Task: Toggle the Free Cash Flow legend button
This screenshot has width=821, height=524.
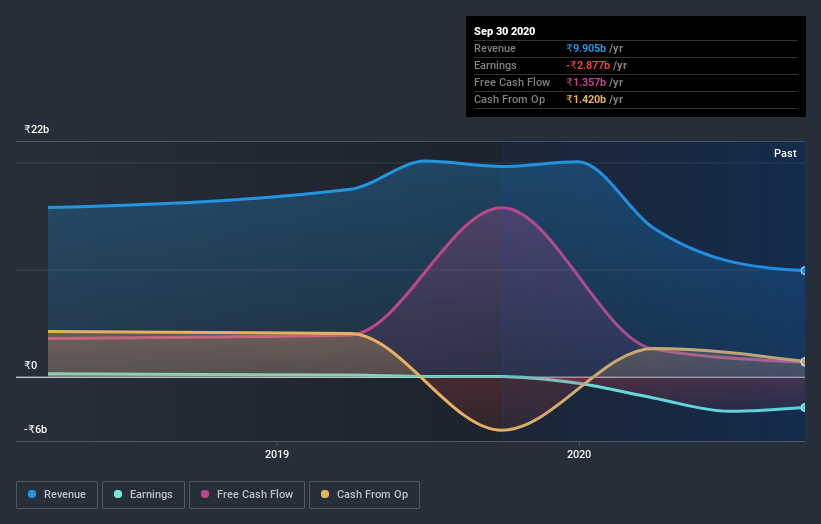Action: 247,495
